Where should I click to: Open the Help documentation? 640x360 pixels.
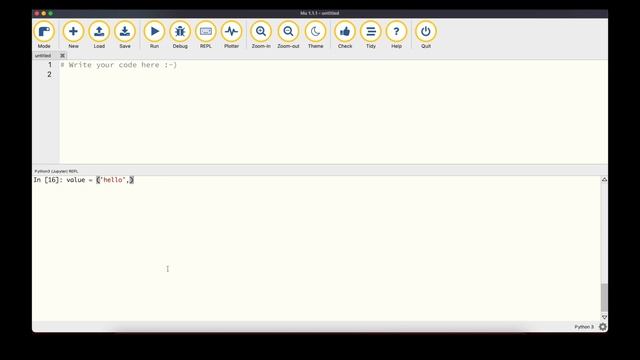click(x=396, y=35)
